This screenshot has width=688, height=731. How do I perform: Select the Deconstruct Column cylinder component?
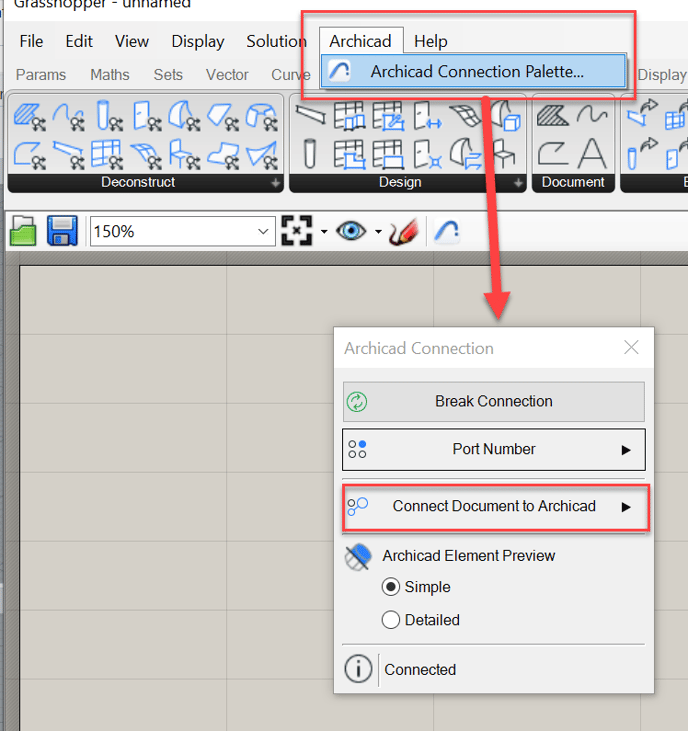(x=109, y=116)
